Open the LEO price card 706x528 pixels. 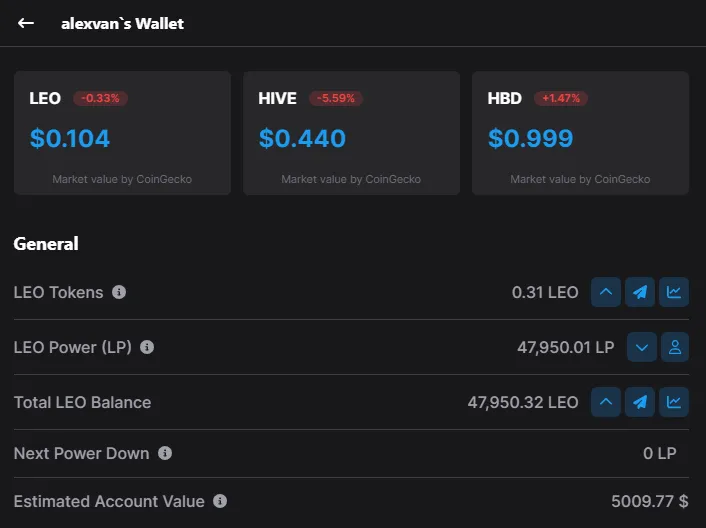(122, 133)
